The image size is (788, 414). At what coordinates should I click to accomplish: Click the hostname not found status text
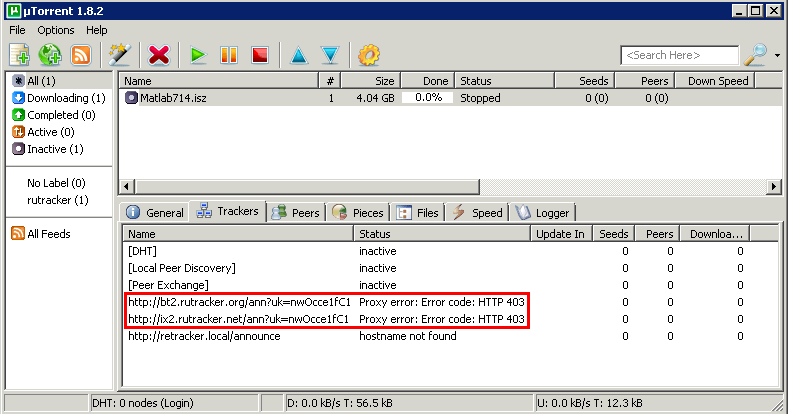[x=408, y=336]
